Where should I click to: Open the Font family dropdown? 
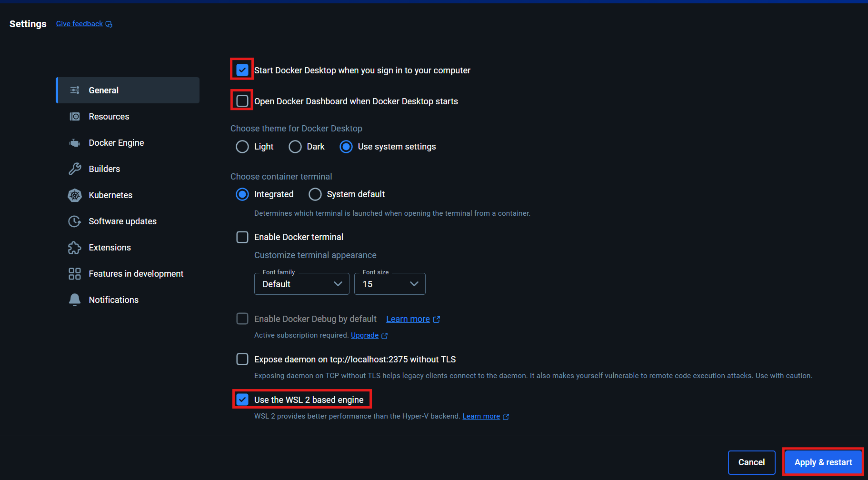(302, 284)
